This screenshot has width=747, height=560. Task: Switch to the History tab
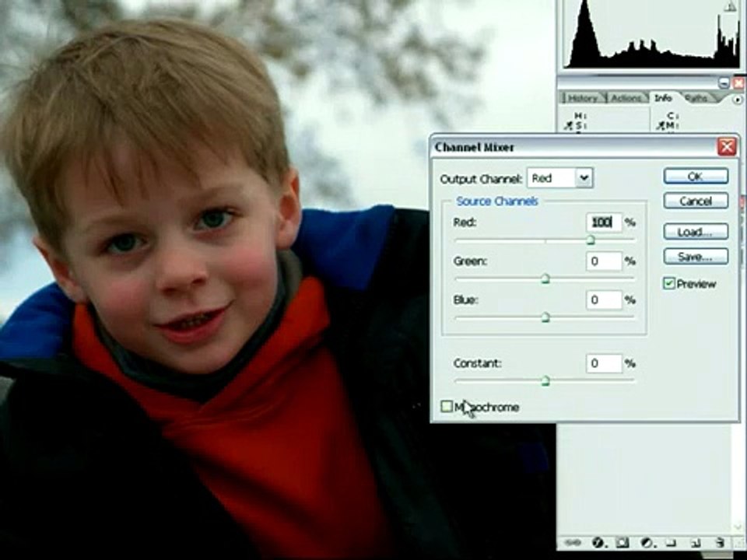(582, 98)
